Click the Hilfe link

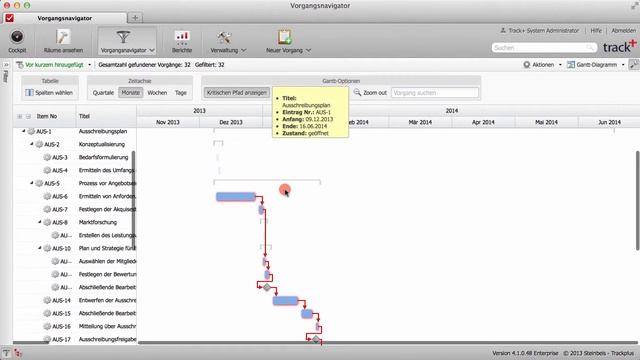pyautogui.click(x=596, y=31)
